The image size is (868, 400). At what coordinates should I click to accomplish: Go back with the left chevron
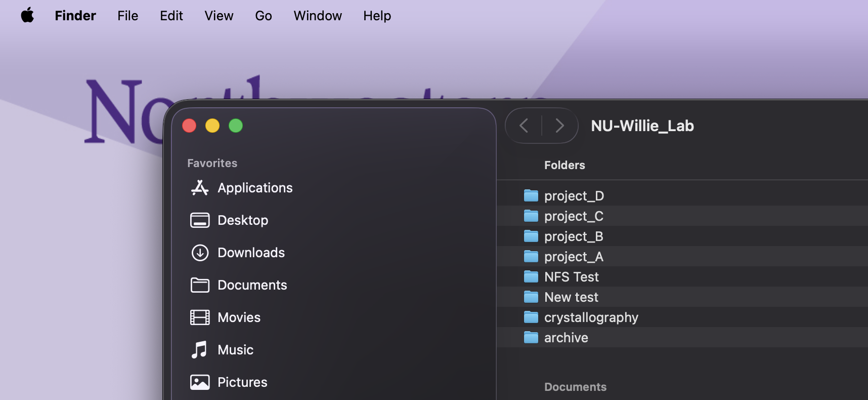click(524, 126)
